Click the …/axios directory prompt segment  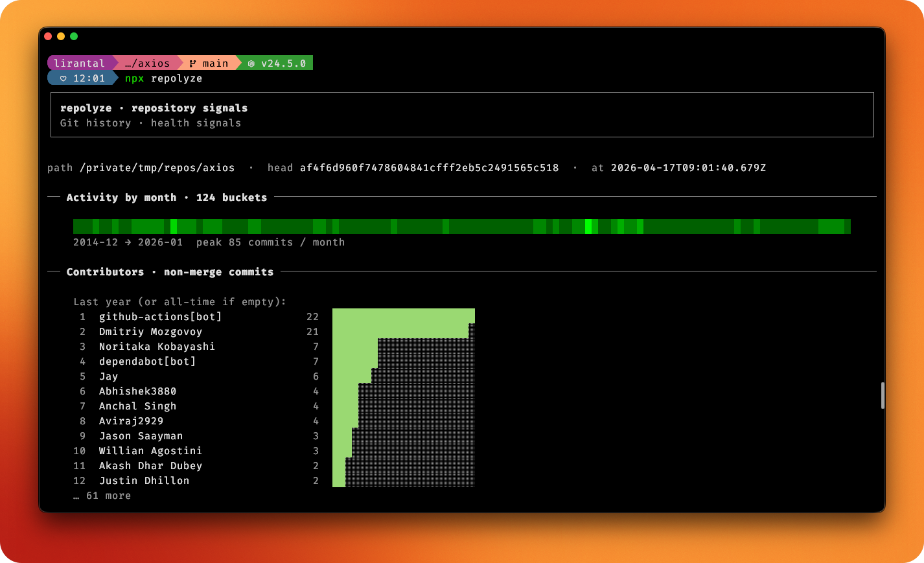pyautogui.click(x=147, y=63)
